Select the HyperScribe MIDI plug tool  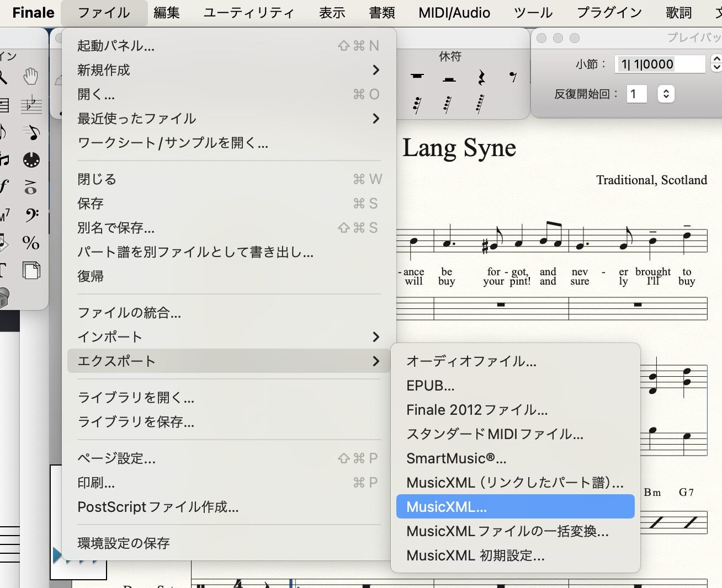pyautogui.click(x=31, y=160)
